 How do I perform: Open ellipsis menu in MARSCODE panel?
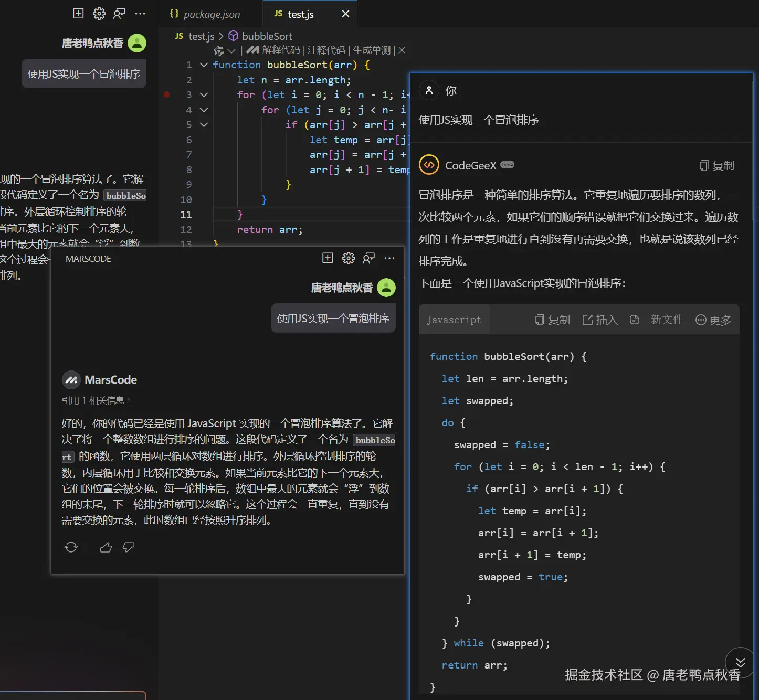coord(389,258)
